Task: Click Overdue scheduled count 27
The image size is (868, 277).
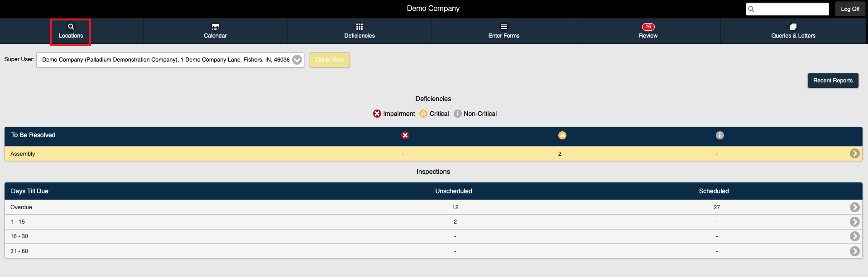Action: (x=717, y=207)
